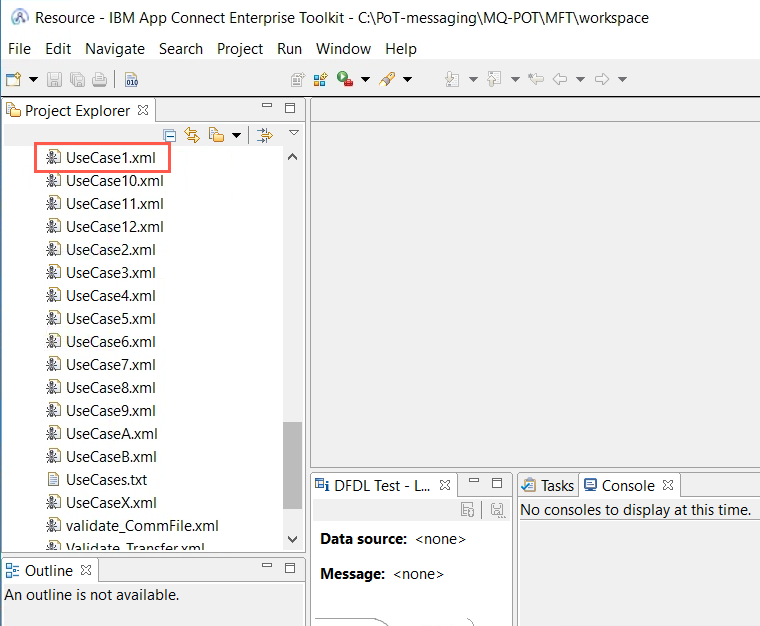Minimize the Project Explorer panel
This screenshot has height=626, width=760.
(267, 105)
